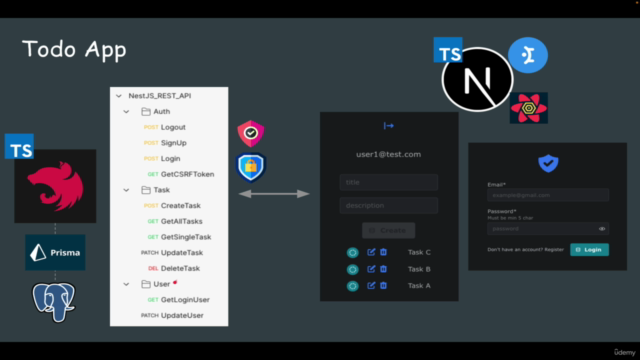Select the PATCH UpdateTask request
This screenshot has height=360, width=640.
[172, 253]
